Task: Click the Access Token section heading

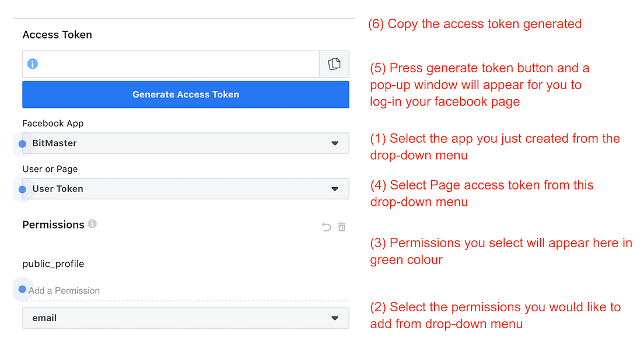Action: tap(57, 34)
